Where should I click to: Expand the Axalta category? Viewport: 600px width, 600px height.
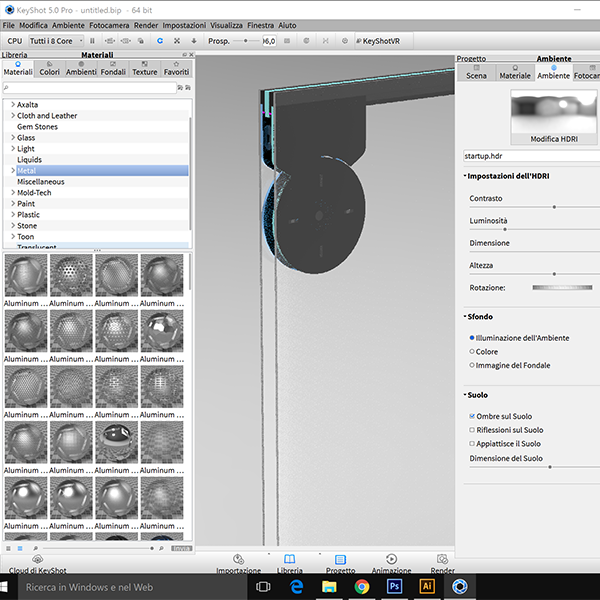(x=13, y=104)
